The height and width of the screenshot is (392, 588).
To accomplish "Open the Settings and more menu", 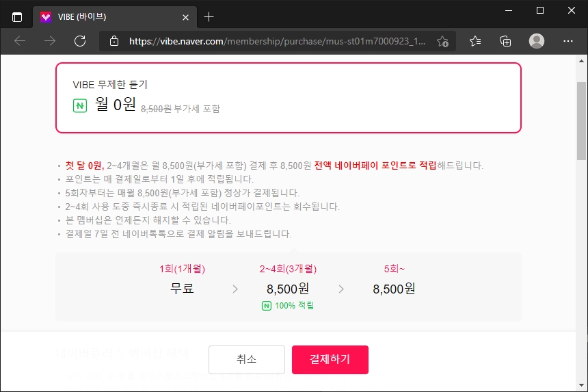I will [x=568, y=41].
